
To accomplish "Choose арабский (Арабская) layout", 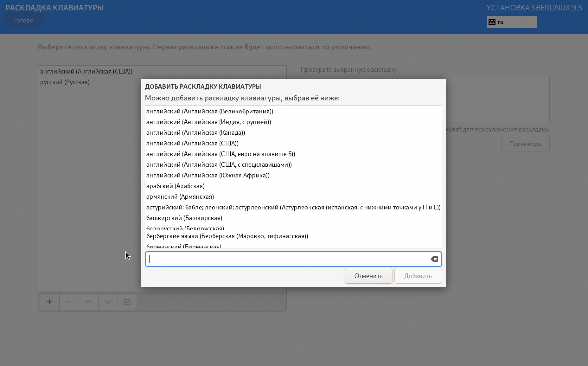I will (176, 186).
